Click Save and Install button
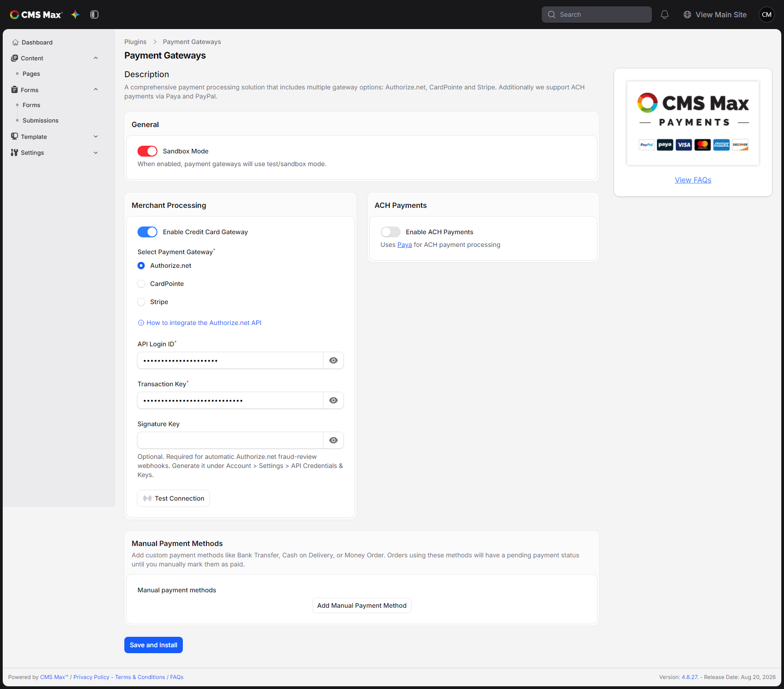 pos(153,645)
